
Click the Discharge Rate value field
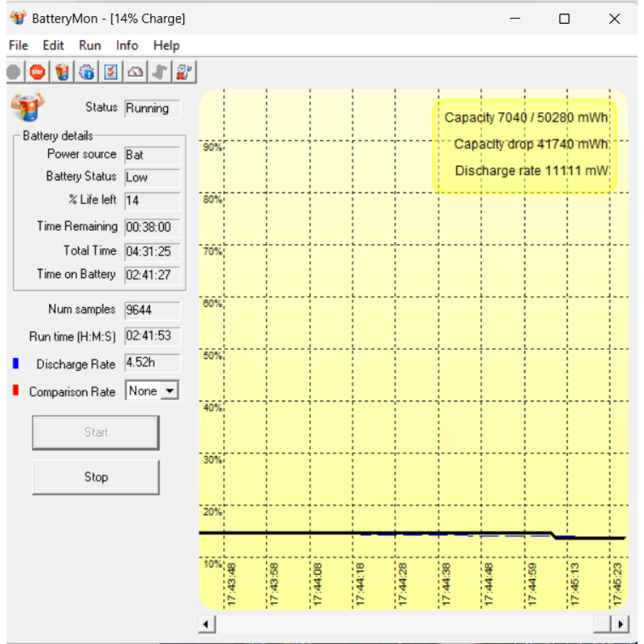coord(152,363)
